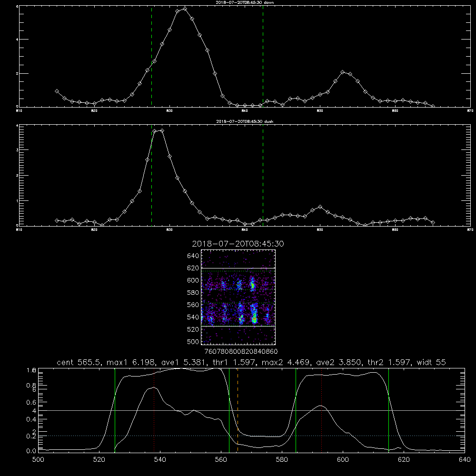Select the highest diamond point of the dawn curve

pyautogui.click(x=185, y=9)
